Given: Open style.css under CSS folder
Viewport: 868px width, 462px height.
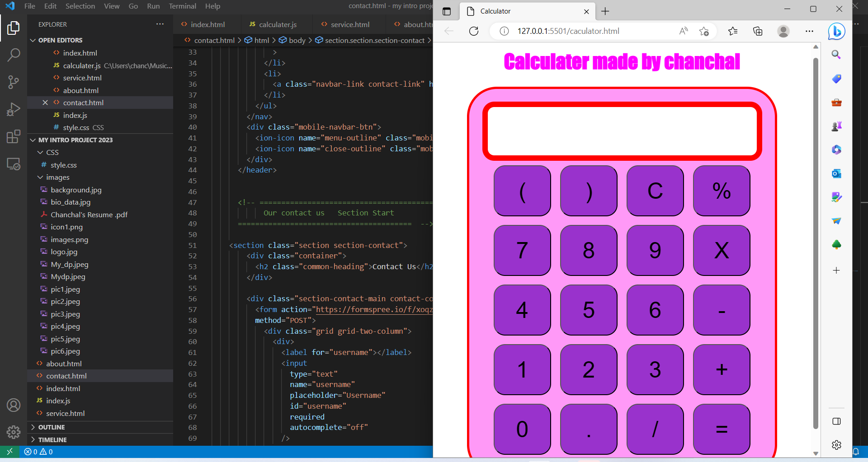Looking at the screenshot, I should tap(63, 165).
